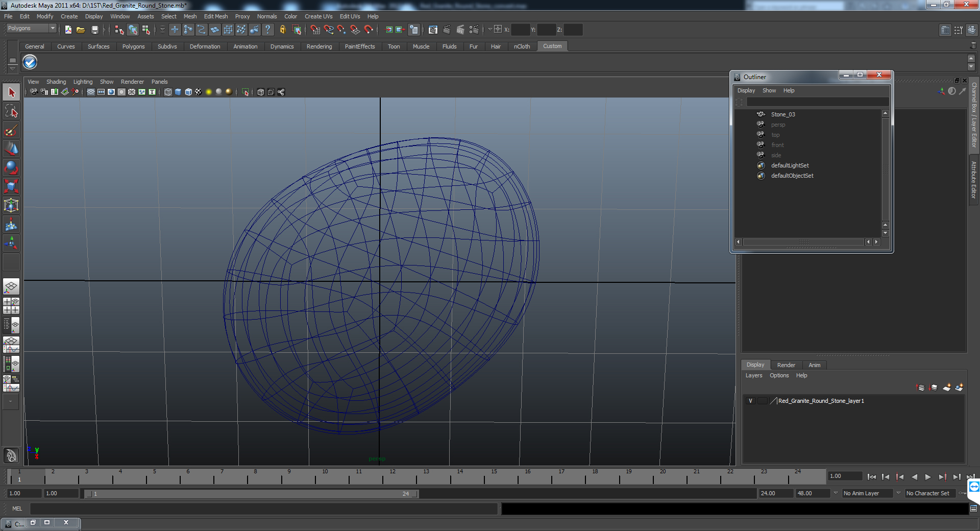Switch to the Rendering shelf tab
Screen dimensions: 980x531
pos(319,46)
